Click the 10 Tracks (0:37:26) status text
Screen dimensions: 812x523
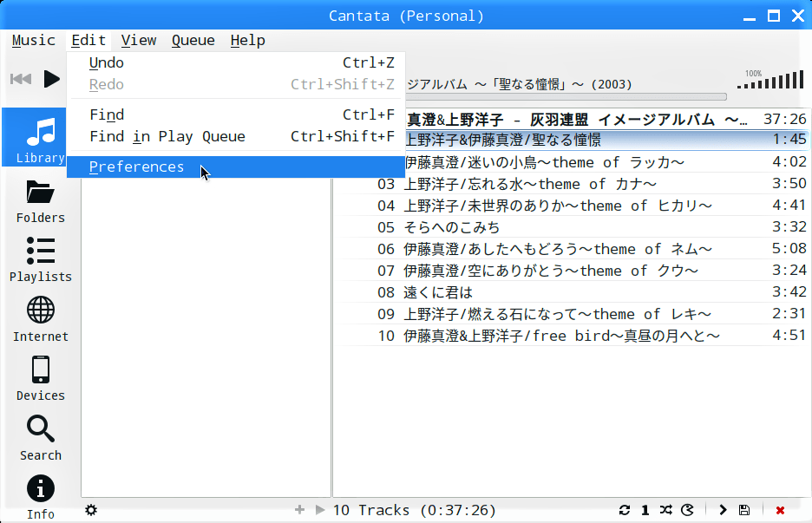click(415, 511)
